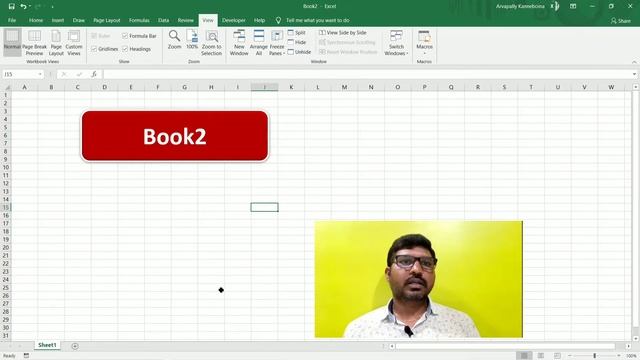Click the account name Arvapally
Viewport: 640px width, 360px height.
[520, 6]
